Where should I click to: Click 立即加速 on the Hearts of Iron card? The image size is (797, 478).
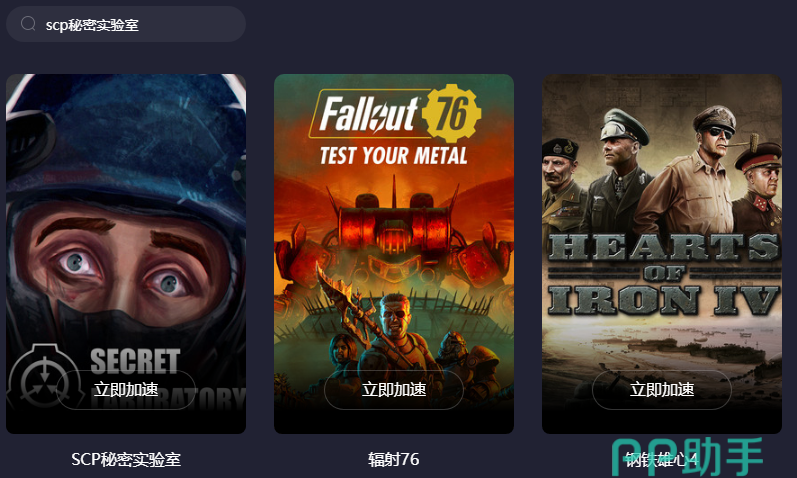click(662, 390)
